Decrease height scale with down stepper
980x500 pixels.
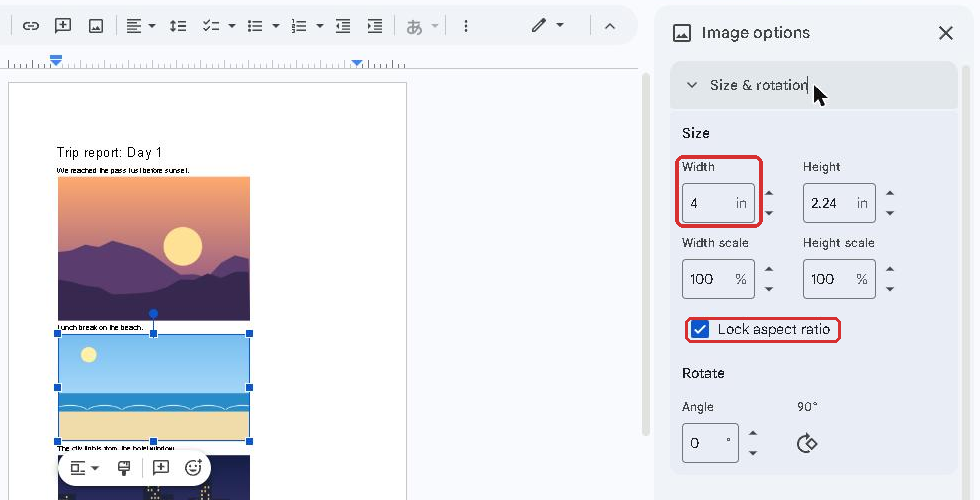pos(890,289)
